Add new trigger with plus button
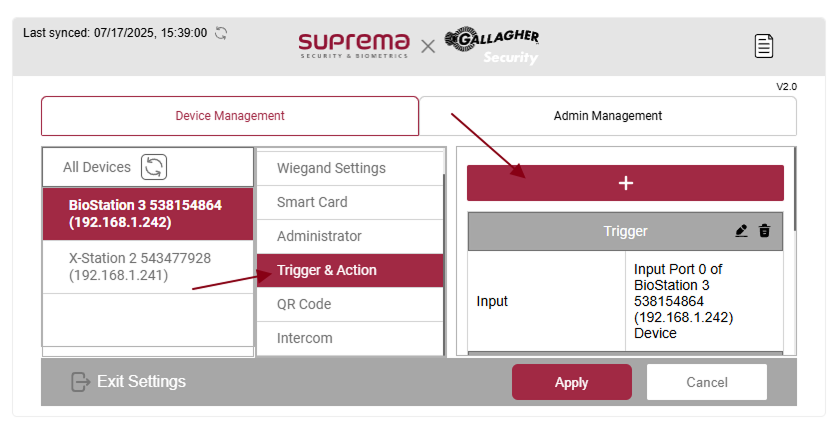The image size is (835, 434). 625,183
